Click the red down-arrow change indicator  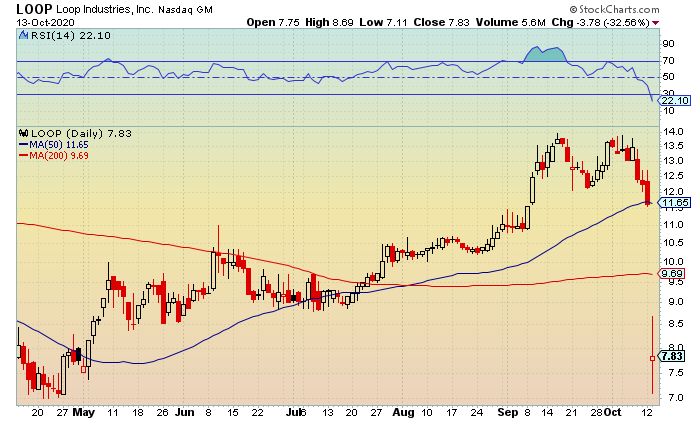click(x=655, y=23)
